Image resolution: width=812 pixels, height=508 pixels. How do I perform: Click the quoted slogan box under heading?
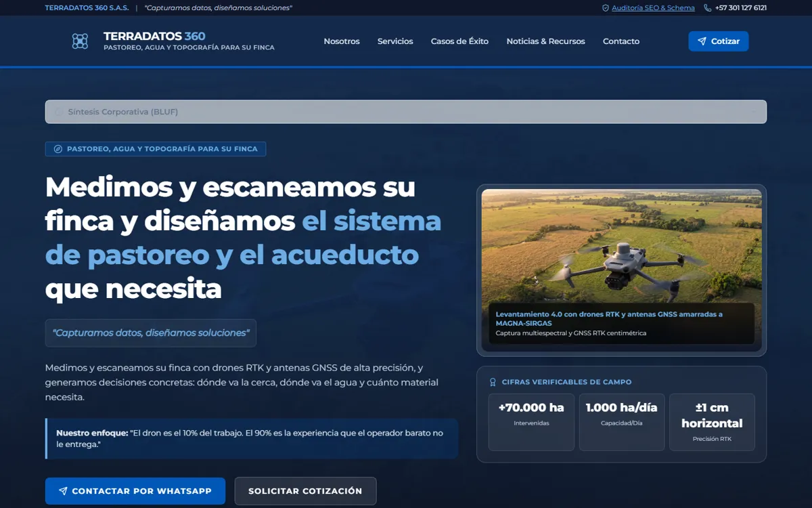[x=151, y=333]
